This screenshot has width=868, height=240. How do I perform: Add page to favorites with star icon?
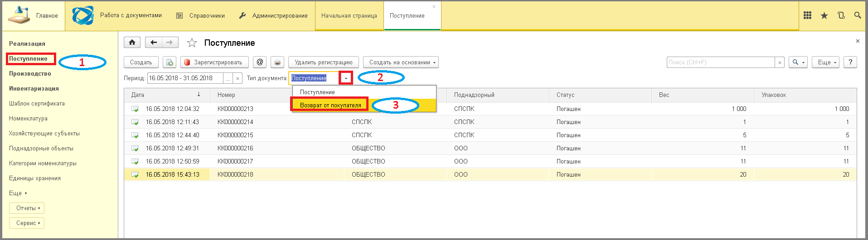coord(192,43)
